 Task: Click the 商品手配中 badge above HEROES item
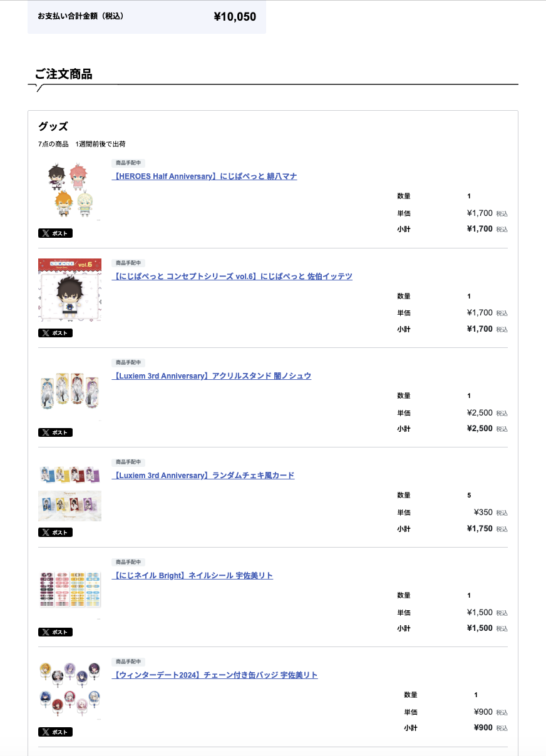tap(128, 163)
